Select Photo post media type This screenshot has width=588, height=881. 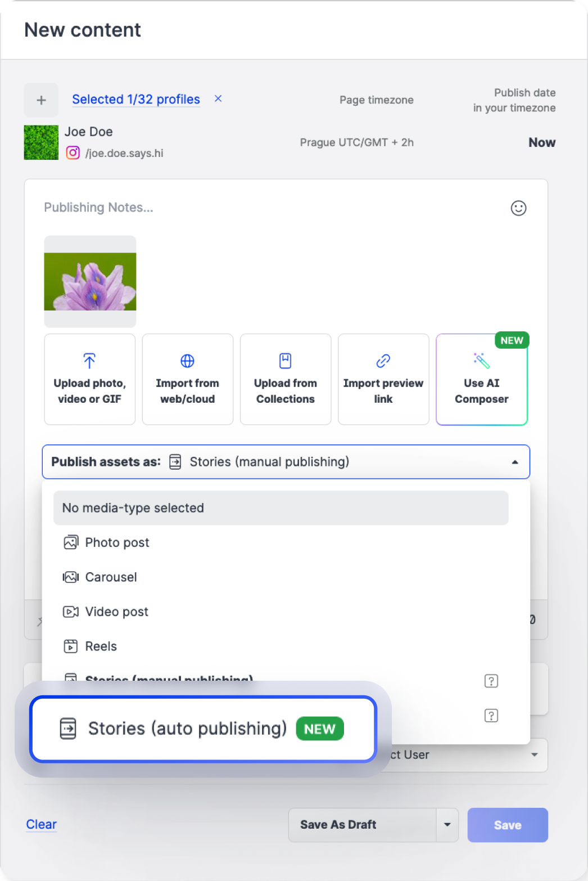coord(117,542)
